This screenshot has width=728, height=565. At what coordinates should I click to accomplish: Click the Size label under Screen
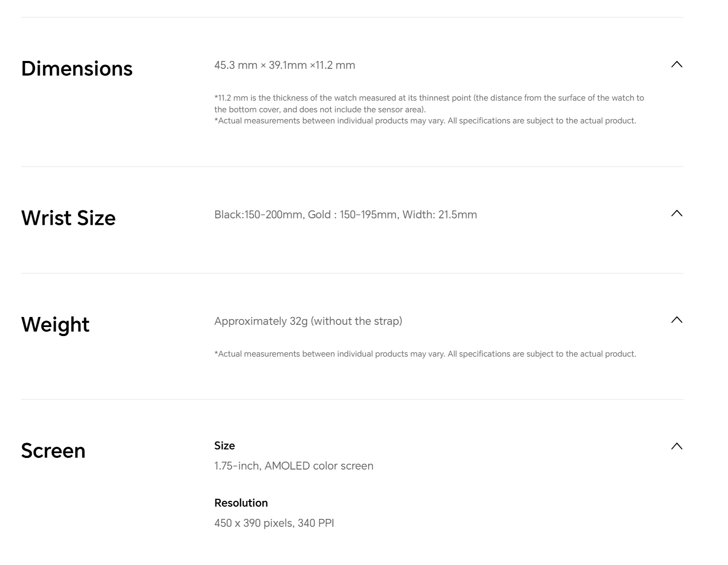[225, 446]
